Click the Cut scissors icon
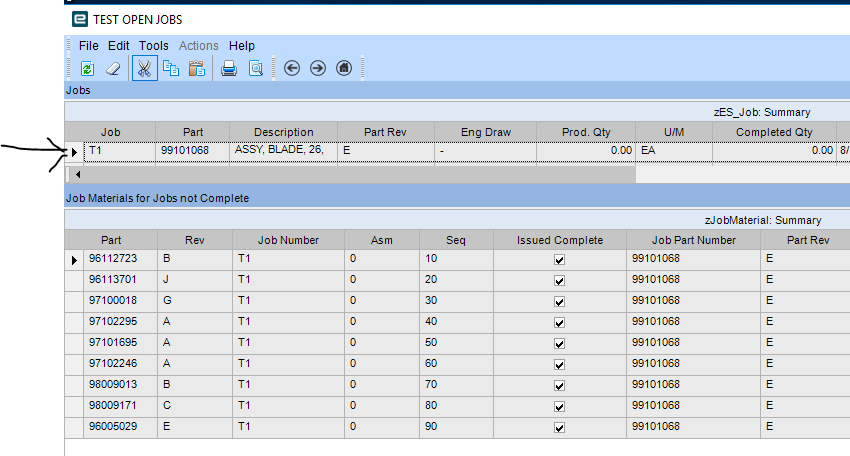Viewport: 850px width, 456px height. coord(144,68)
